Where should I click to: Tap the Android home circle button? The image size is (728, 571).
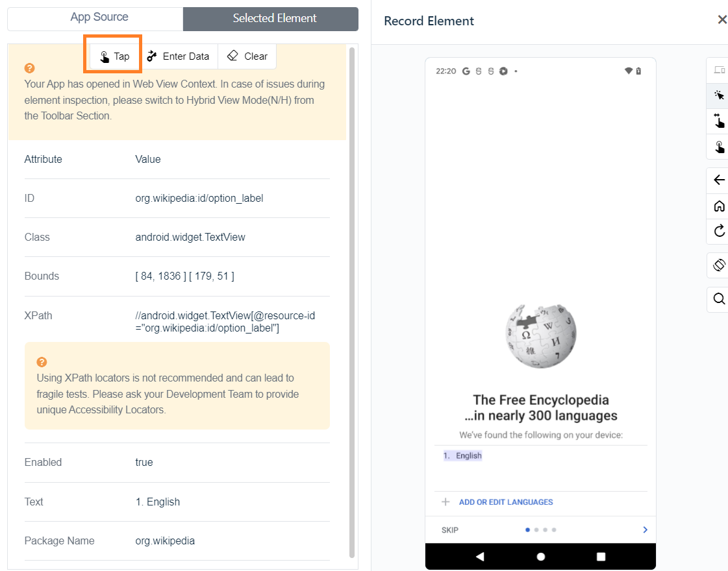[x=541, y=557]
